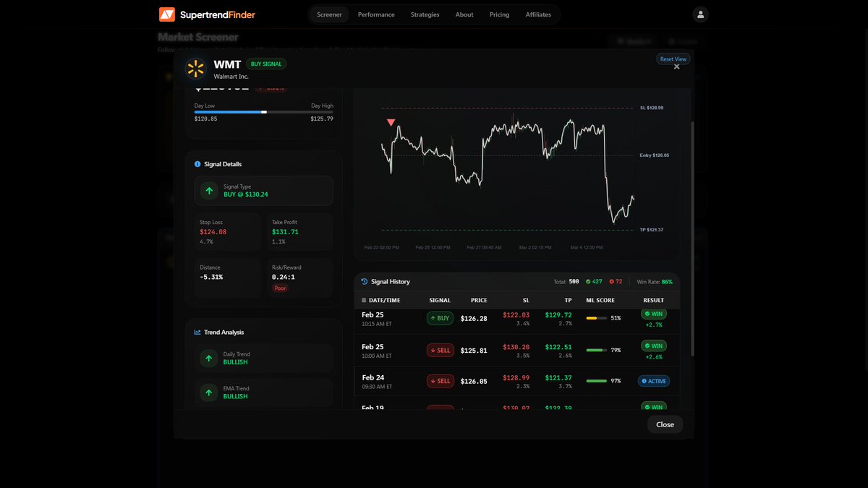Click the $126.05 price on Feb 24 row

[x=474, y=381]
